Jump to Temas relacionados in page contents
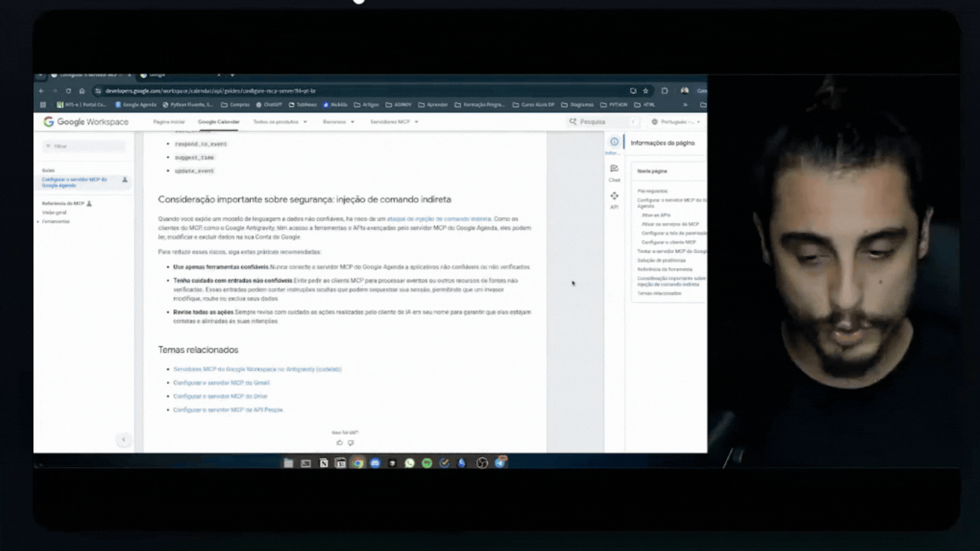This screenshot has height=551, width=980. pos(659,293)
